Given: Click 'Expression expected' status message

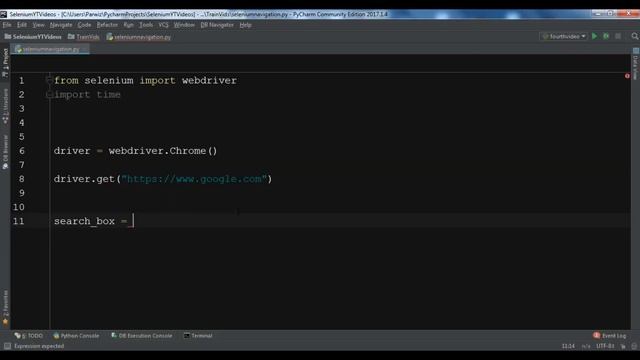Looking at the screenshot, I should click(39, 346).
